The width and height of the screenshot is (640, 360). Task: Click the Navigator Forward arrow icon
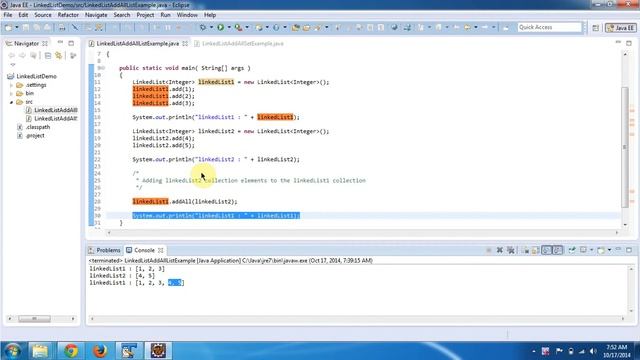tap(22, 56)
